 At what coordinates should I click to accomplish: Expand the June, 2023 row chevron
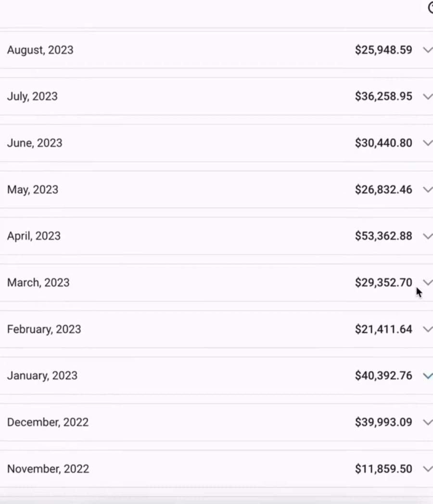pos(427,143)
